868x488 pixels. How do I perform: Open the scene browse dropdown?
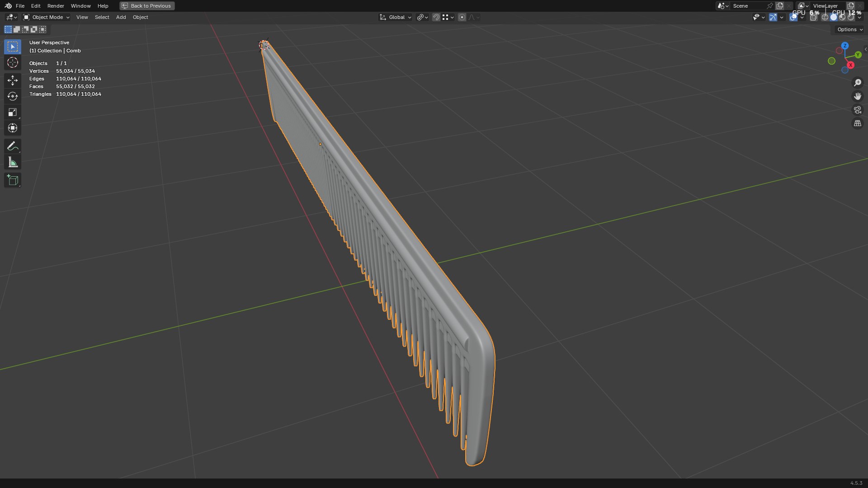pos(723,6)
